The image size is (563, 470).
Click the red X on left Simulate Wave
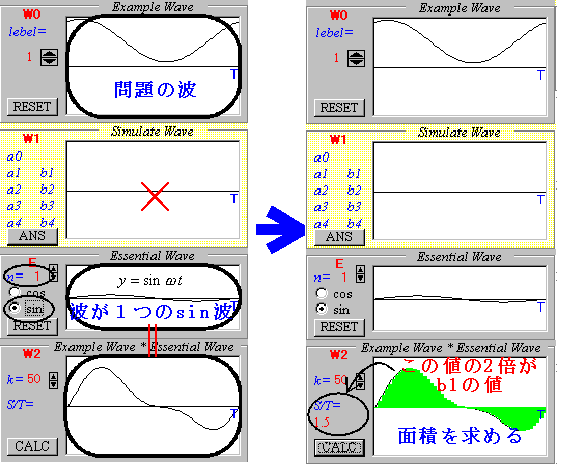(x=155, y=196)
